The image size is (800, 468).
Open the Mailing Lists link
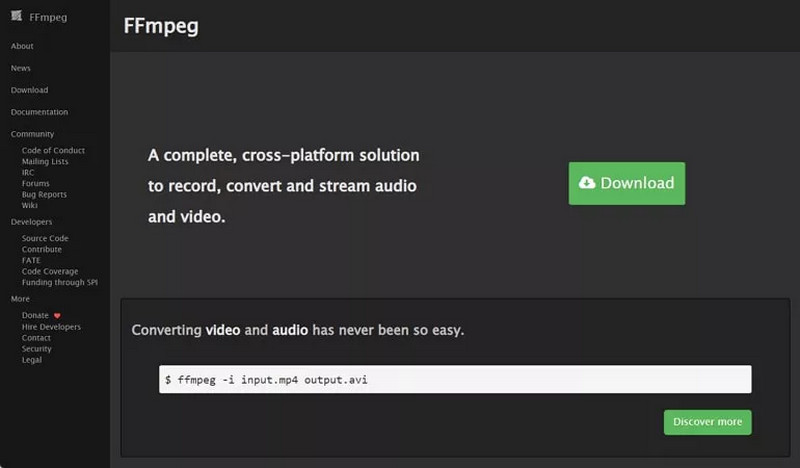pyautogui.click(x=45, y=161)
